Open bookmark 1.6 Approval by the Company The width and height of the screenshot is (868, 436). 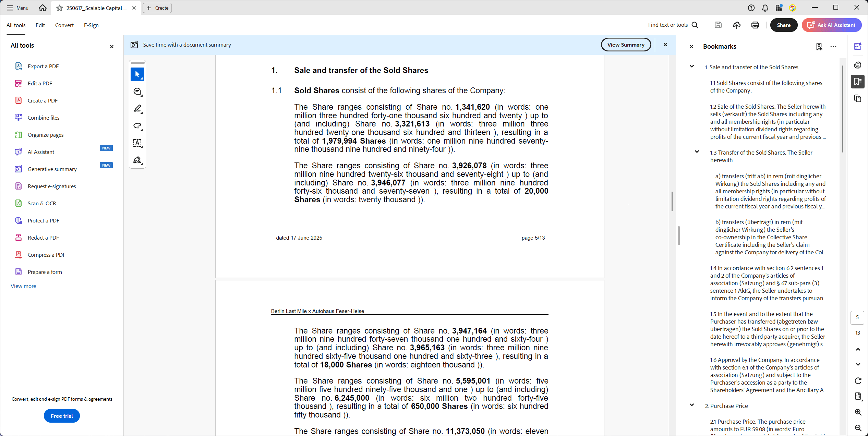point(769,375)
